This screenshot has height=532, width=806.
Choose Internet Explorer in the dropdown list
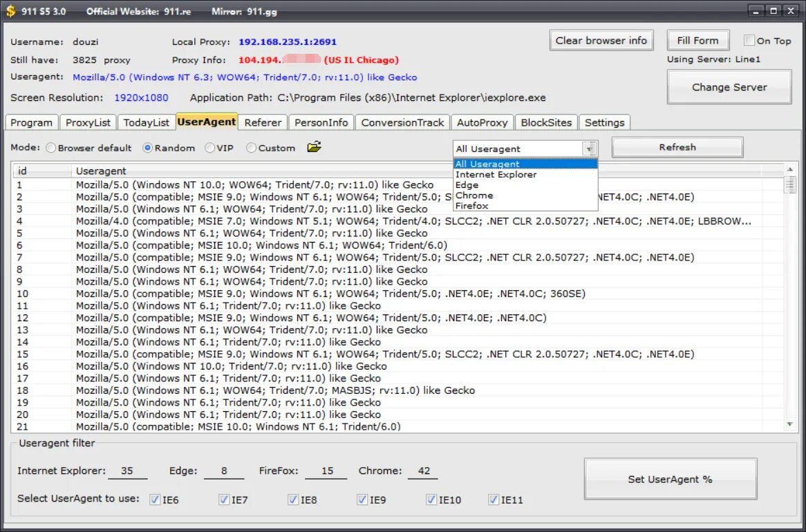tap(525, 174)
